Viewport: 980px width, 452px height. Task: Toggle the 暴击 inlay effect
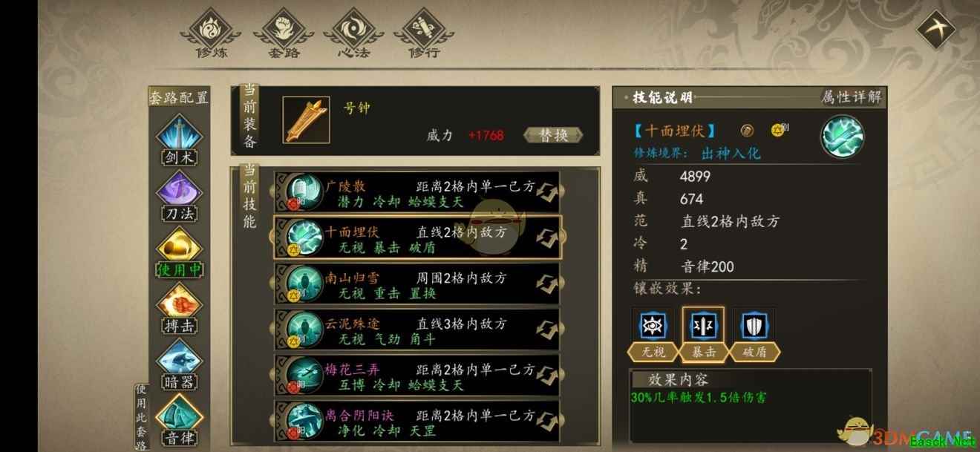tap(703, 333)
